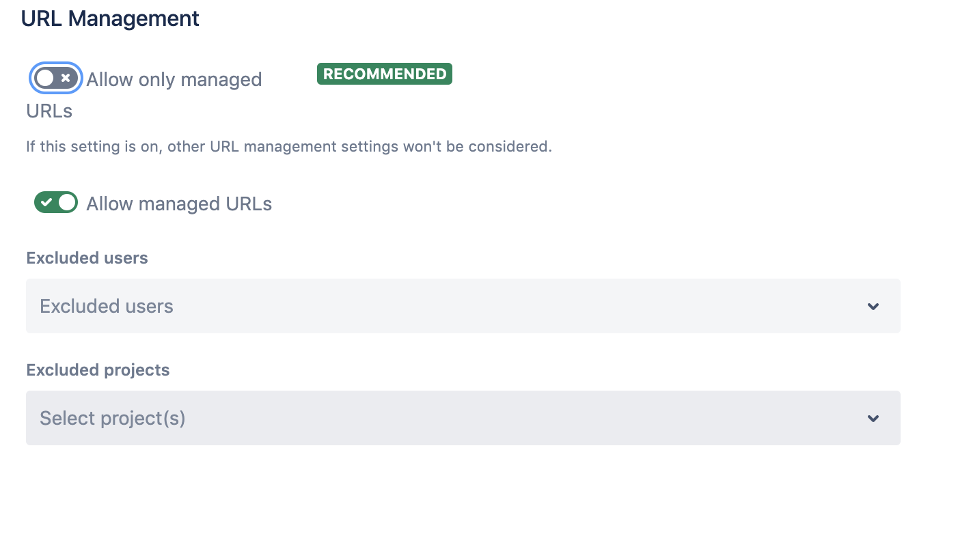Image resolution: width=958 pixels, height=560 pixels.
Task: Open the Select project(s) dropdown
Action: pyautogui.click(x=462, y=418)
